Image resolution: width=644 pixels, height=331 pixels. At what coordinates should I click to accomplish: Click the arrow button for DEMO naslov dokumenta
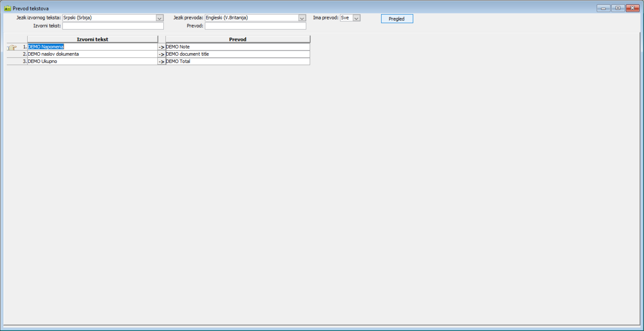(162, 54)
